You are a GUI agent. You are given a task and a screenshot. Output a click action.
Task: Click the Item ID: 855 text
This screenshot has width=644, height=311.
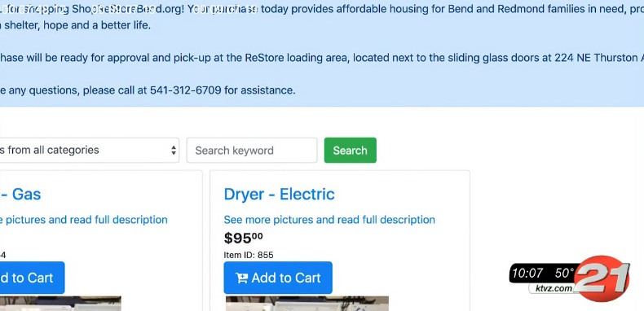click(249, 255)
